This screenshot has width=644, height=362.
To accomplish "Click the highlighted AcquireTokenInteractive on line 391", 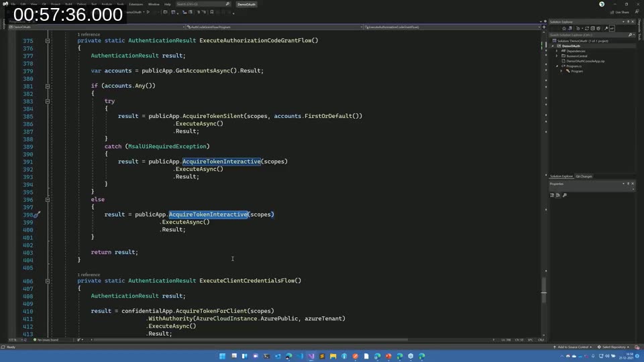I will 221,162.
